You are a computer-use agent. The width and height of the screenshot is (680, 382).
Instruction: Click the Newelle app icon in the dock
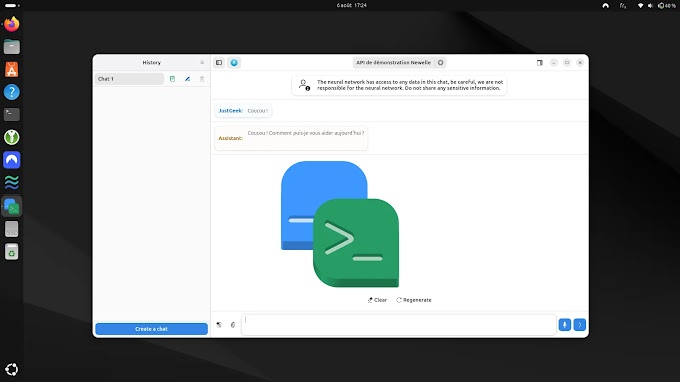12,206
